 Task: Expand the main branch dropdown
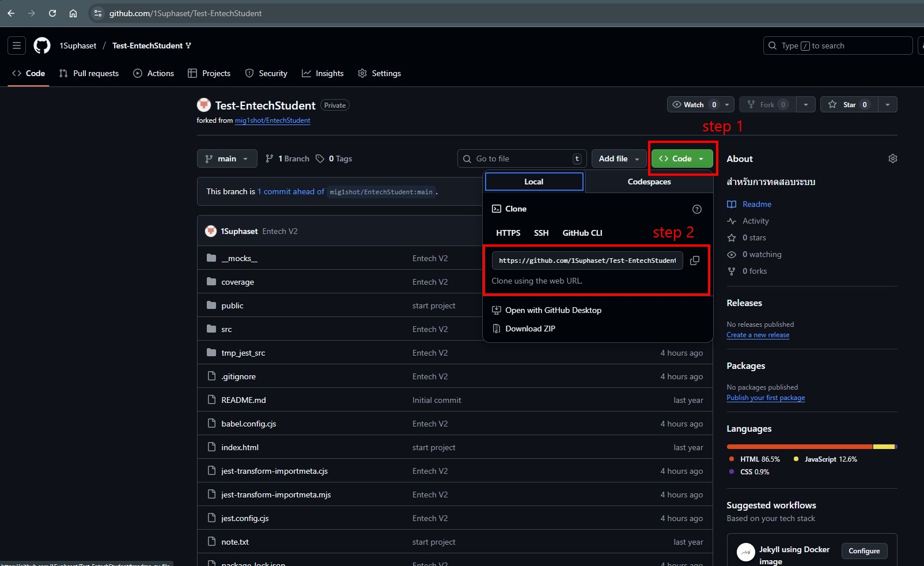[x=227, y=159]
